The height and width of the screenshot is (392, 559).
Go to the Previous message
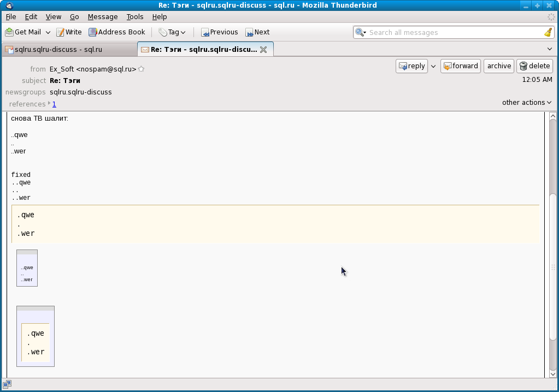click(219, 32)
